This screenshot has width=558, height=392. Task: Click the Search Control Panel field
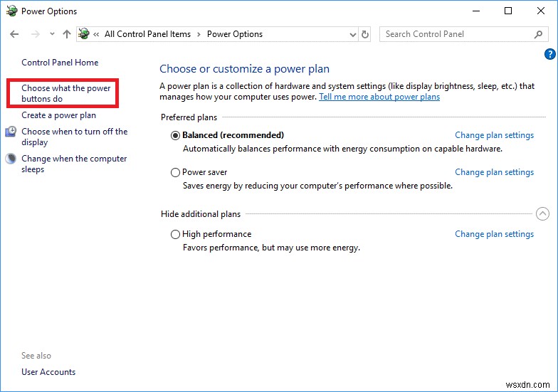463,34
